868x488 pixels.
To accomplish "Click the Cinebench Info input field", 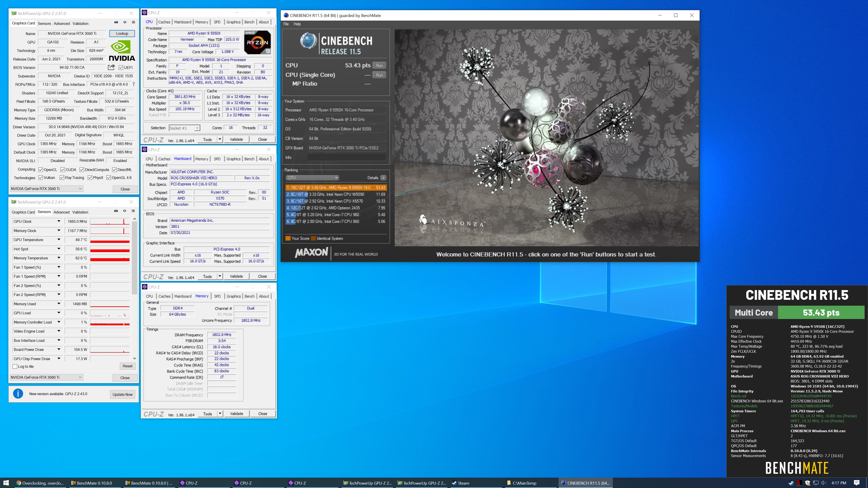I will click(x=347, y=157).
